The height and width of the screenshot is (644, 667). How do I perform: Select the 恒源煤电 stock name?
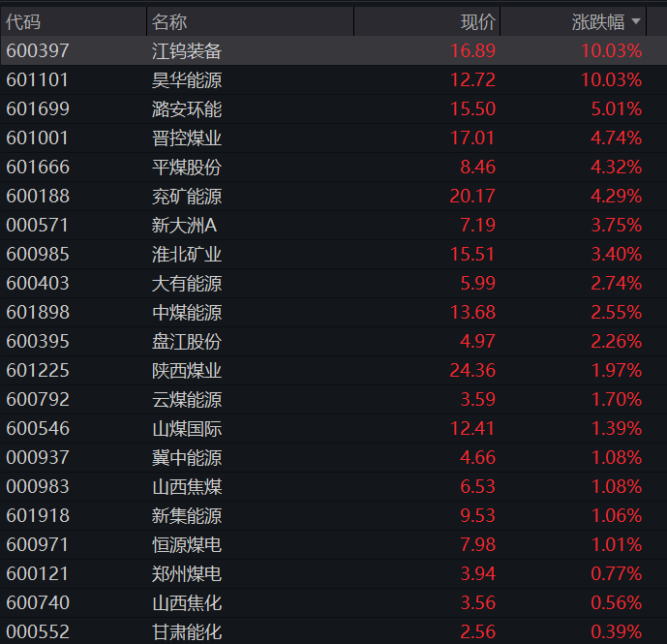coord(187,545)
